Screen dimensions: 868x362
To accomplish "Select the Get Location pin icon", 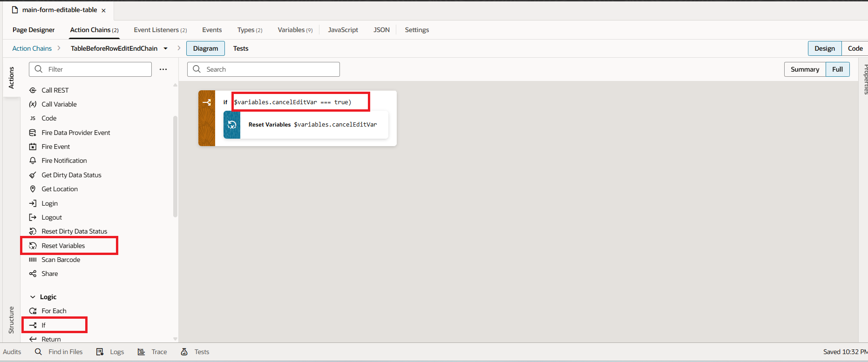I will 33,189.
